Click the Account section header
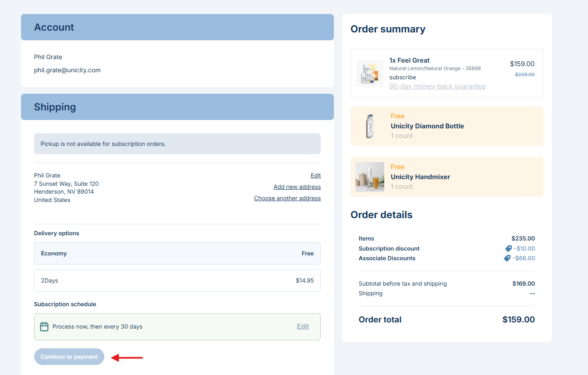Viewport: 588px width, 375px height. pyautogui.click(x=177, y=27)
